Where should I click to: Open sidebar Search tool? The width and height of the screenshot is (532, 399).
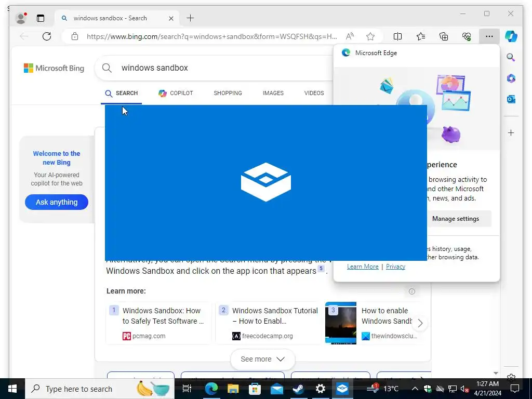(x=511, y=57)
